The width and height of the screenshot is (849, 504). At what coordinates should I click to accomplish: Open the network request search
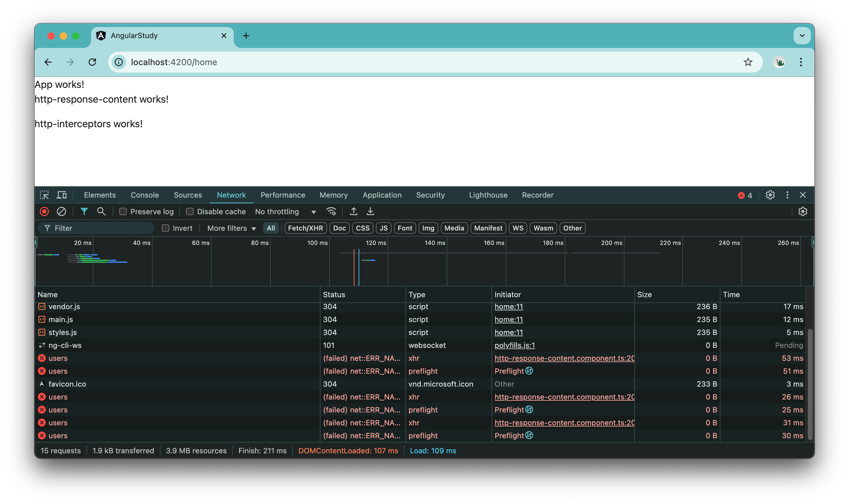[101, 211]
